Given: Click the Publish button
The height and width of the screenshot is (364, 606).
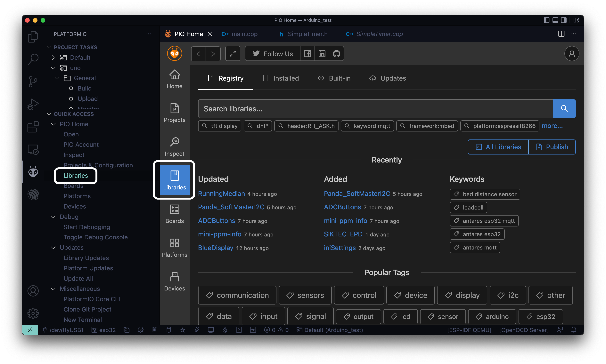Looking at the screenshot, I should tap(552, 147).
